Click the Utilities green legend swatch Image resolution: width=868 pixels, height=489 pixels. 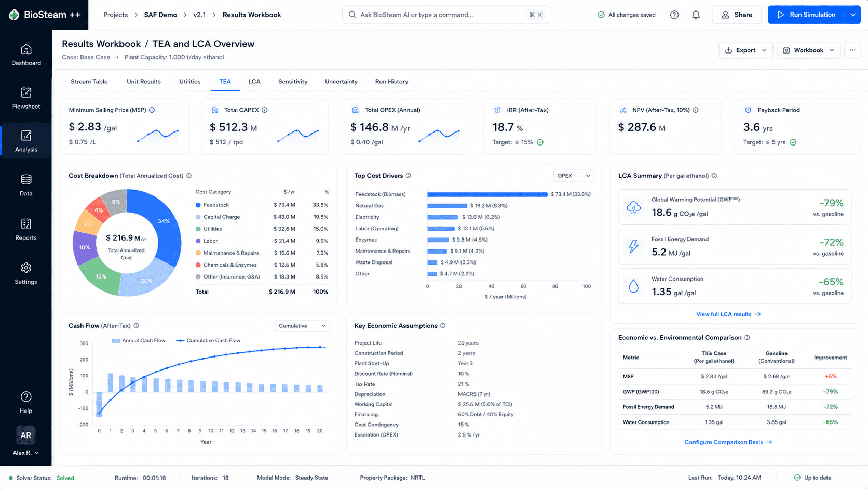pos(198,229)
